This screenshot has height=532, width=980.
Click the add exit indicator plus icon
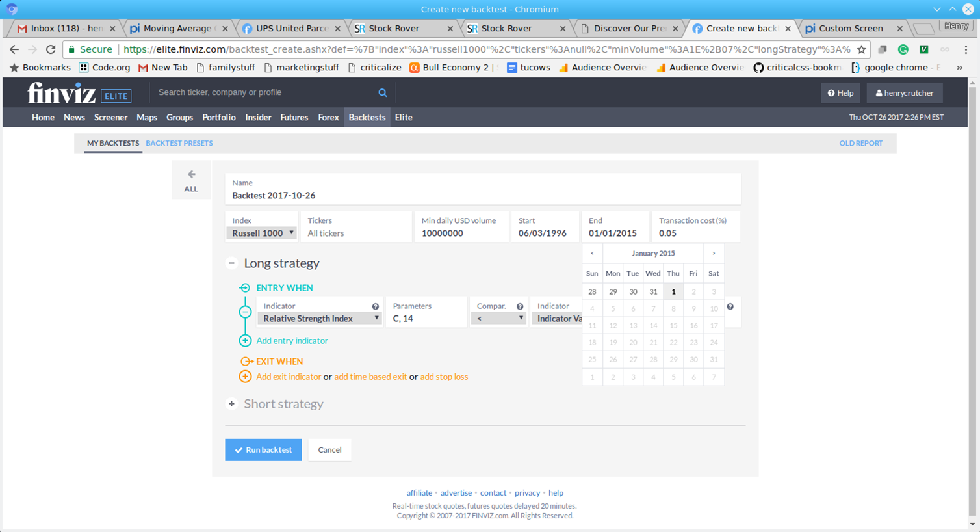pos(245,377)
